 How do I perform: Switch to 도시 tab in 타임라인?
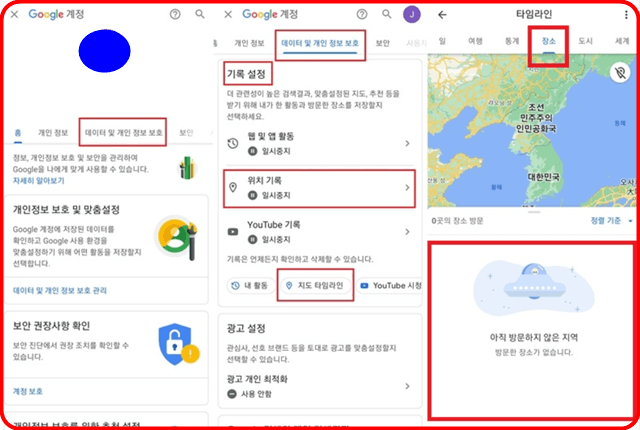(585, 41)
